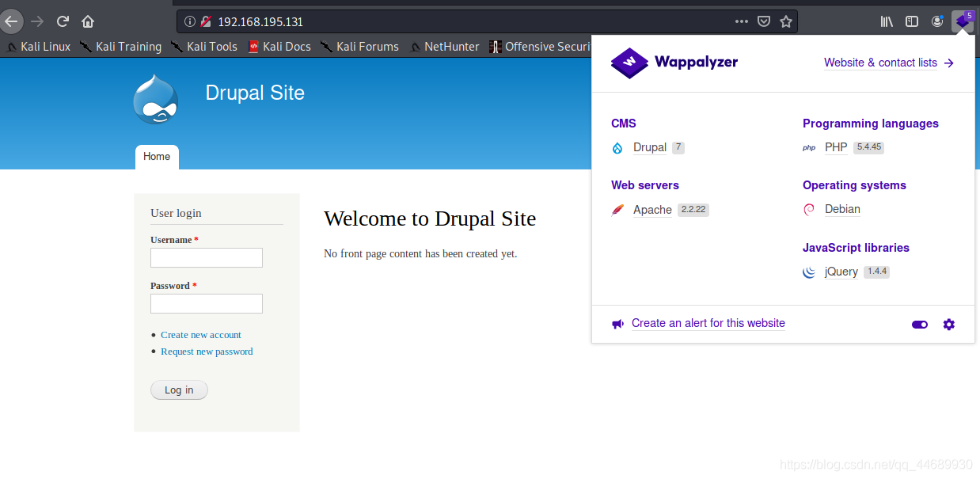The image size is (980, 479).
Task: Click the Wappalyzer logo in popup
Action: point(674,63)
